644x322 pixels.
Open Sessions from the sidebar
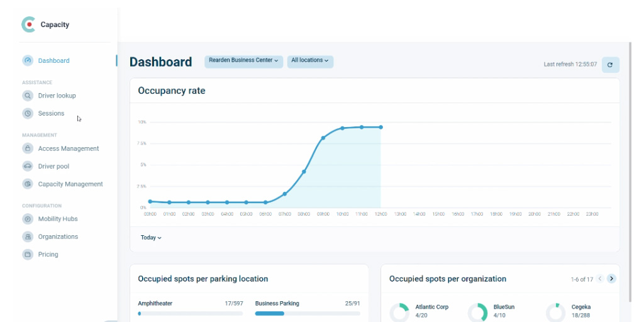pos(51,114)
